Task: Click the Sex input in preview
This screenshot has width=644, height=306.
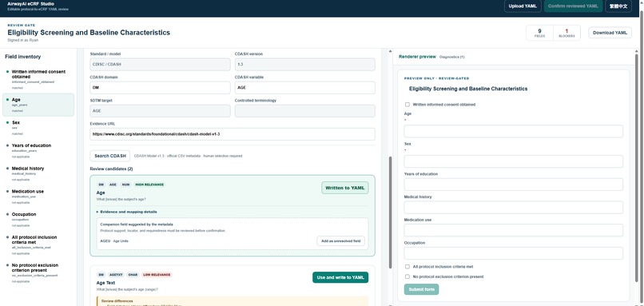Action: tap(514, 161)
